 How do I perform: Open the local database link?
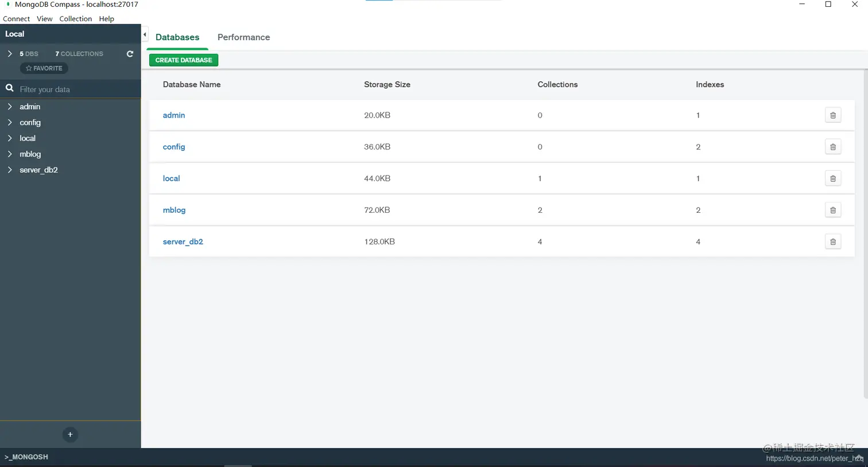click(x=171, y=178)
